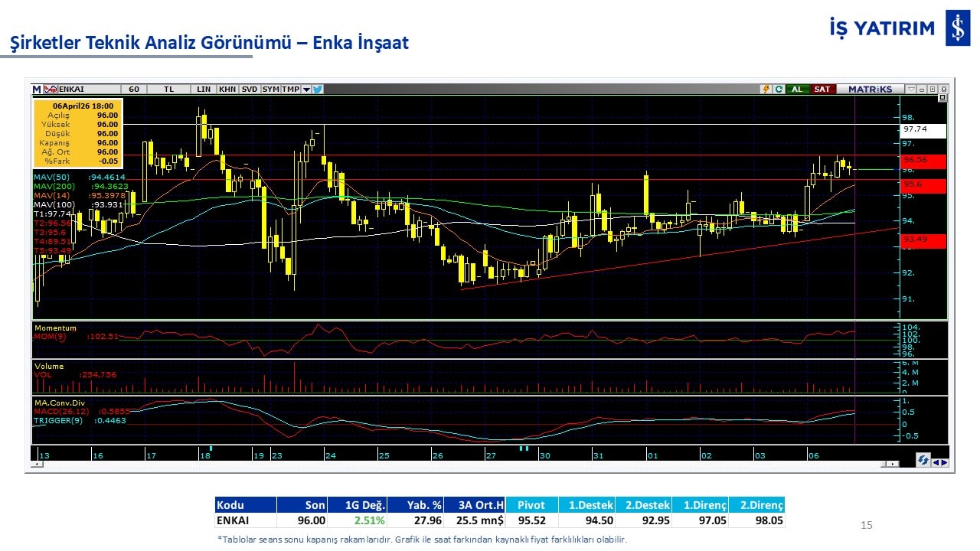Click the Matriks M logo icon
Viewport: 980px width, 551px height.
click(x=37, y=89)
